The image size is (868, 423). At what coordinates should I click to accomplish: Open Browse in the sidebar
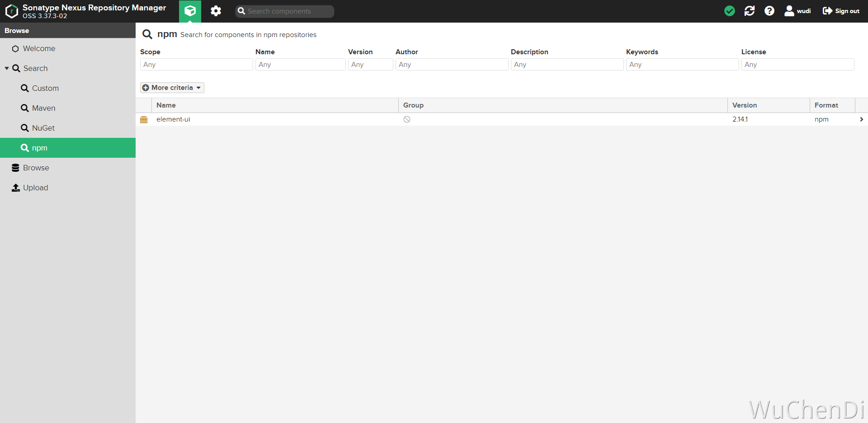point(68,168)
